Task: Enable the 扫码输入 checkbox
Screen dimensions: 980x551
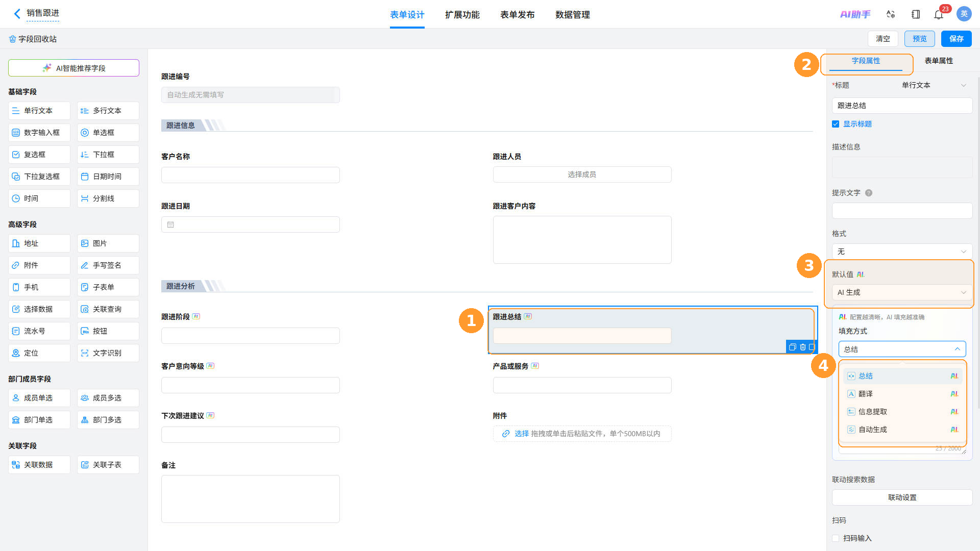Action: (x=836, y=538)
